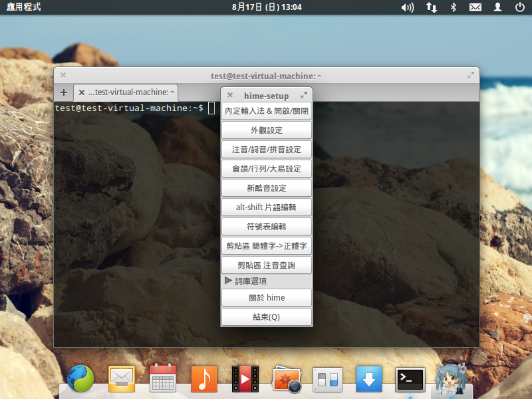Open the 應用程式 applications menu

coord(24,7)
